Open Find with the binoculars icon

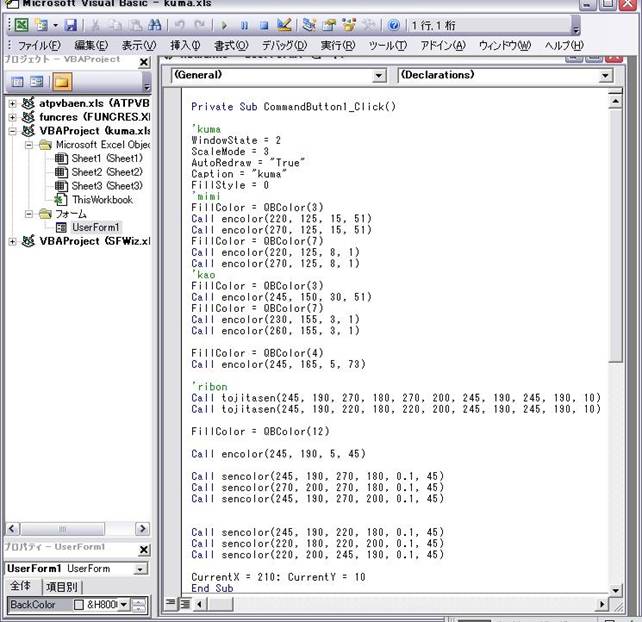click(x=154, y=25)
